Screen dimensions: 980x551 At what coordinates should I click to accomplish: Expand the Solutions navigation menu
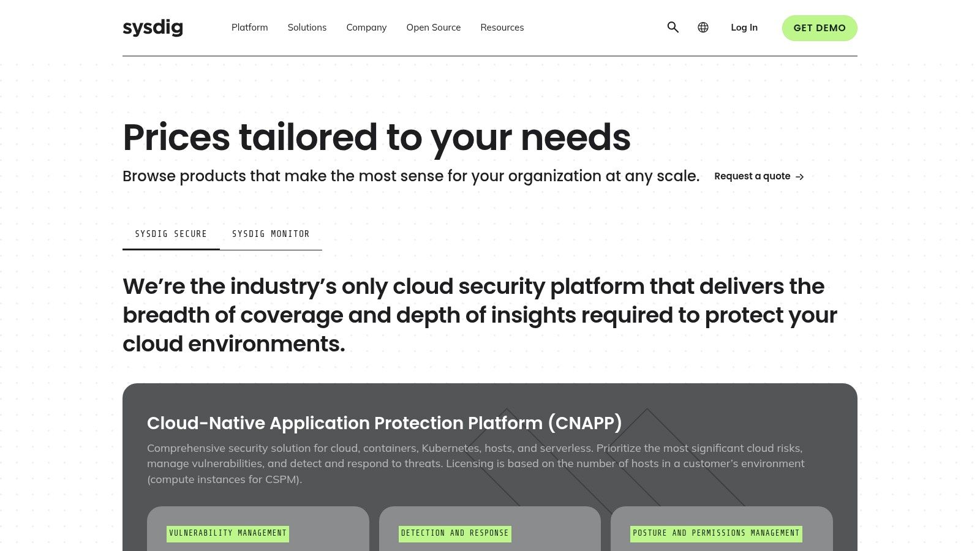pos(307,28)
